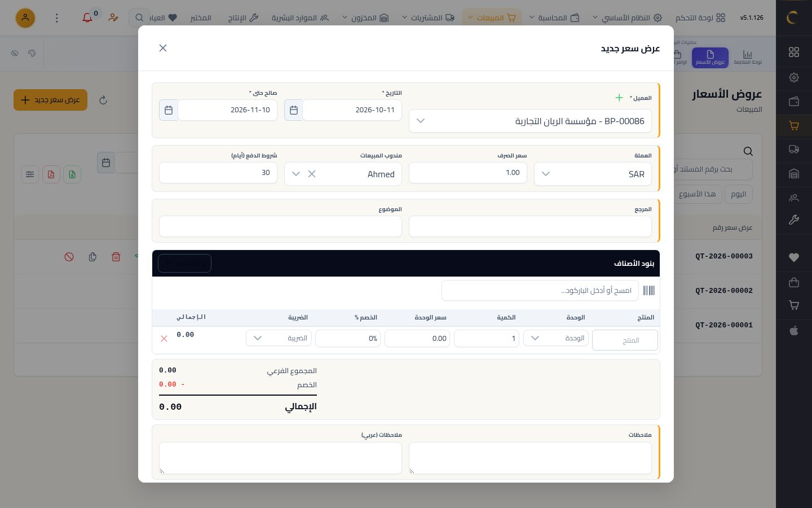Click the عرض سعر جديد button behind the dialog
The height and width of the screenshot is (508, 812).
50,100
